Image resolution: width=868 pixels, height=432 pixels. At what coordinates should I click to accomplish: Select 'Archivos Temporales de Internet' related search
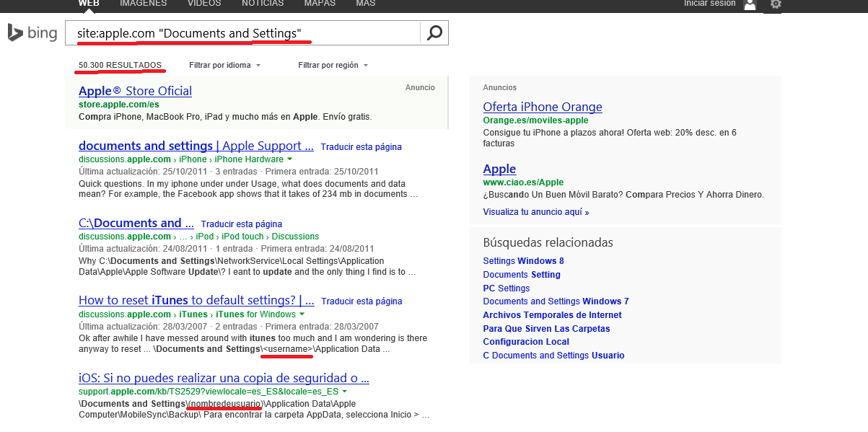click(x=552, y=315)
